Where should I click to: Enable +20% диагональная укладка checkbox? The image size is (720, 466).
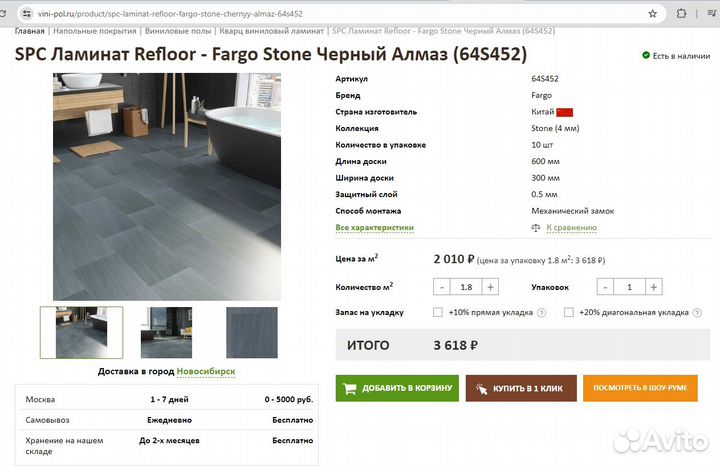(x=568, y=312)
